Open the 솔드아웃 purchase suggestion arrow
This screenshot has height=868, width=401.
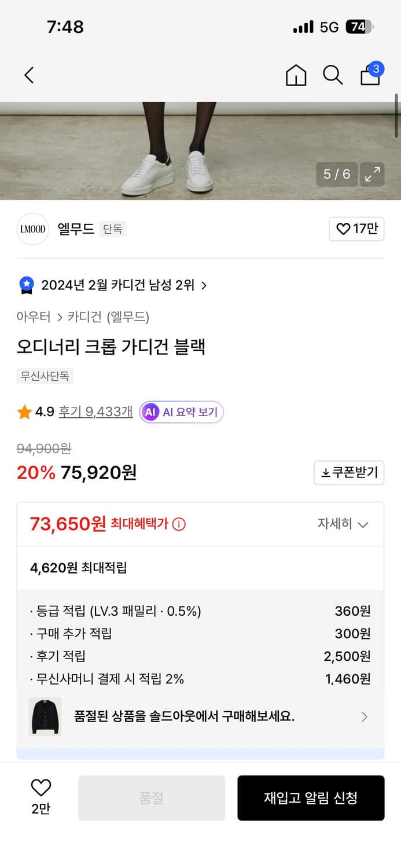point(365,717)
